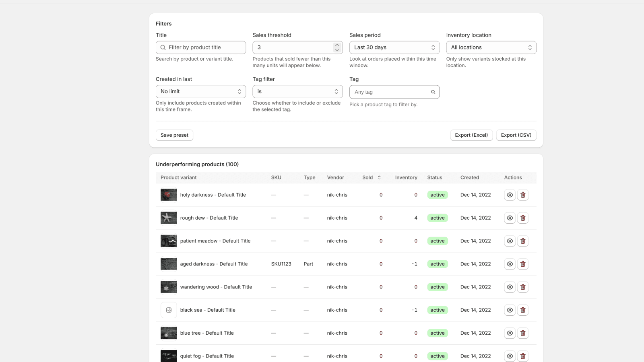Click 'Underperforming products (100)' heading

pos(197,164)
